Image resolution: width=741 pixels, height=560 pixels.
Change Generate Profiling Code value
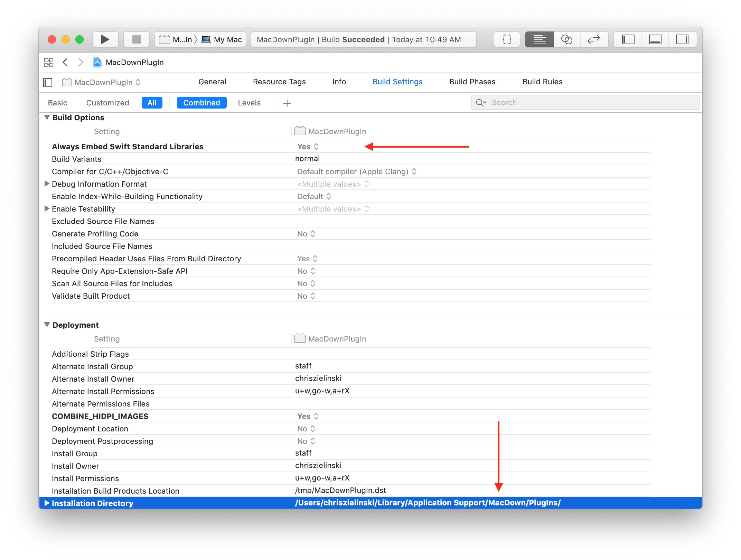[306, 234]
